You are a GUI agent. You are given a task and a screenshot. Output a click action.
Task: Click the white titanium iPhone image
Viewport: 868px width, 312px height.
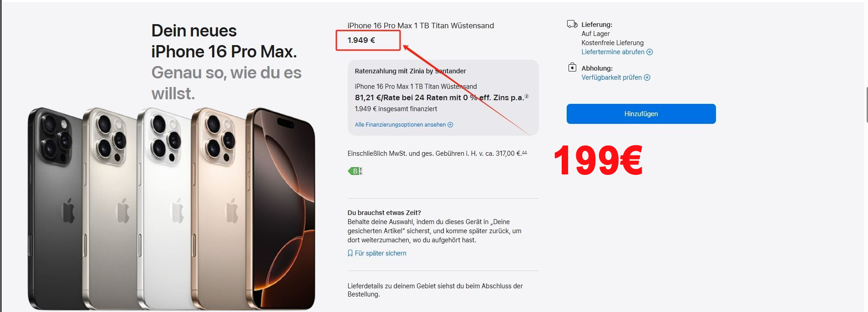(164, 207)
